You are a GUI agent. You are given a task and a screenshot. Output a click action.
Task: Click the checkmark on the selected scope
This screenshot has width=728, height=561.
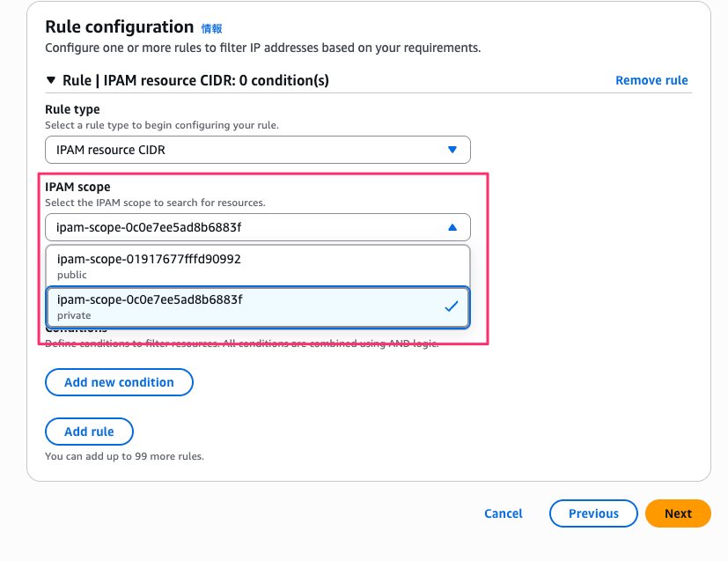[x=452, y=306]
